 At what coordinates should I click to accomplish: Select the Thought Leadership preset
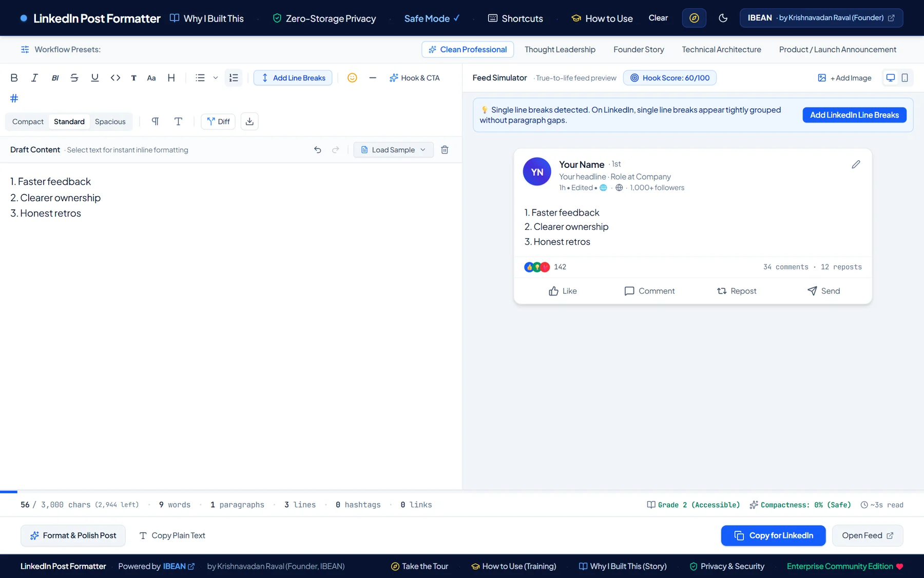click(560, 49)
